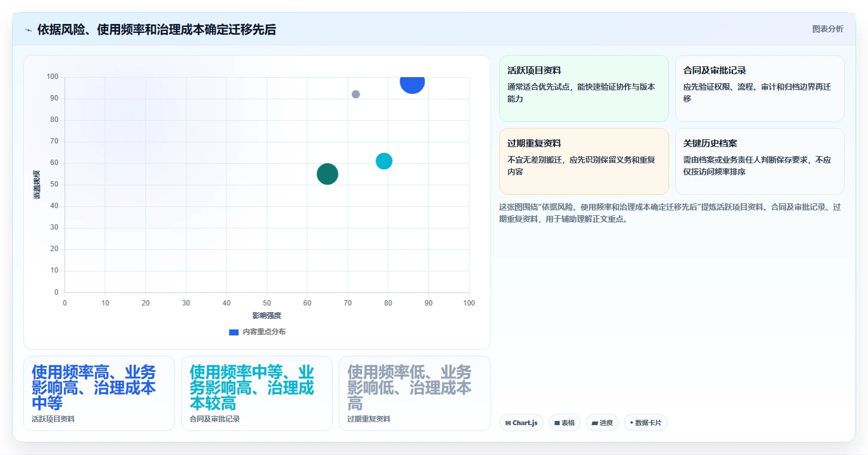This screenshot has width=868, height=455.
Task: Click the gray 使用频率低 data card
Action: pos(415,393)
